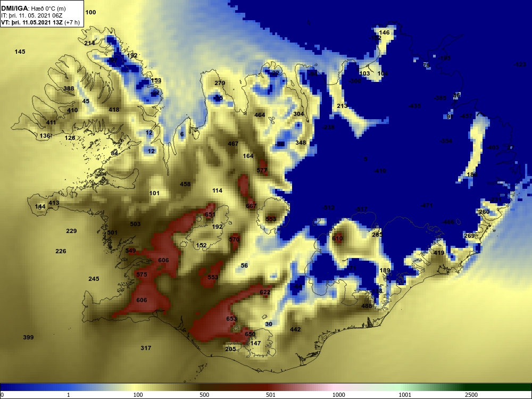Click the map value '285'
This screenshot has width=532, height=399.
377,235
